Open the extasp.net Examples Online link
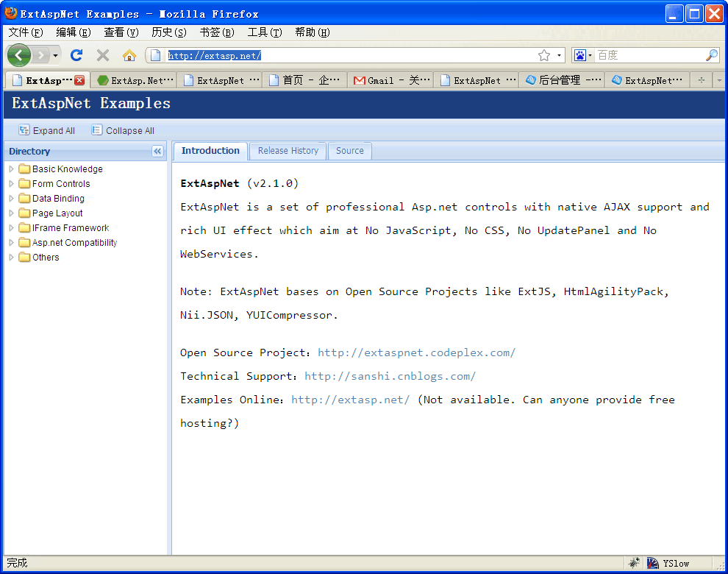 351,400
